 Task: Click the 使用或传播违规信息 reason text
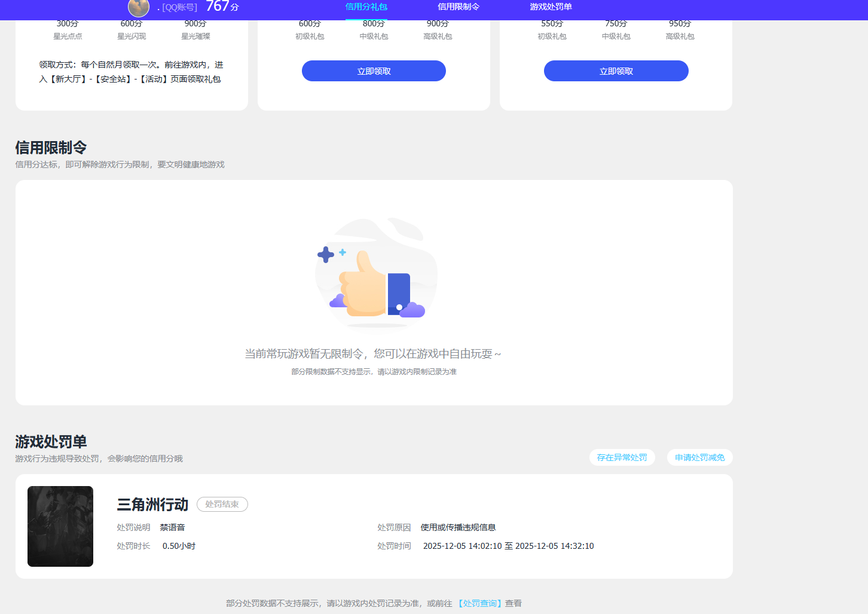pyautogui.click(x=458, y=527)
